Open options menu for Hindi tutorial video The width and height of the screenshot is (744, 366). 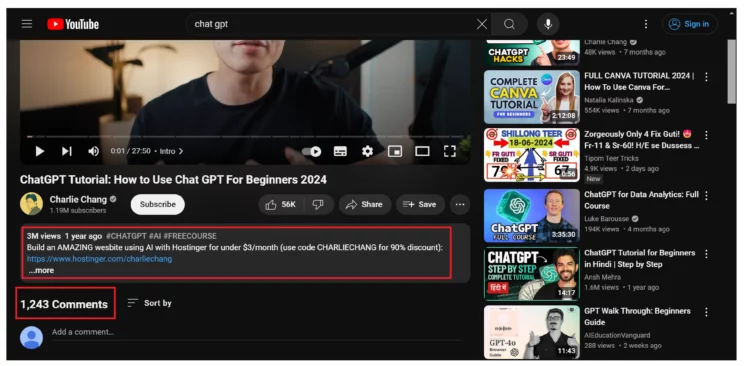(x=706, y=254)
